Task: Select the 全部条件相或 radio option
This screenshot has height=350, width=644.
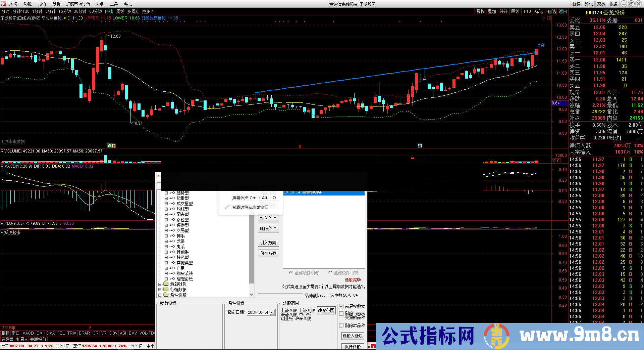Action: pos(330,273)
